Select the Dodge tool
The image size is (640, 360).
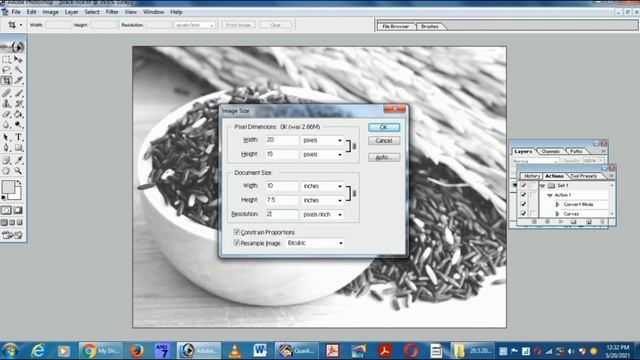(18, 124)
